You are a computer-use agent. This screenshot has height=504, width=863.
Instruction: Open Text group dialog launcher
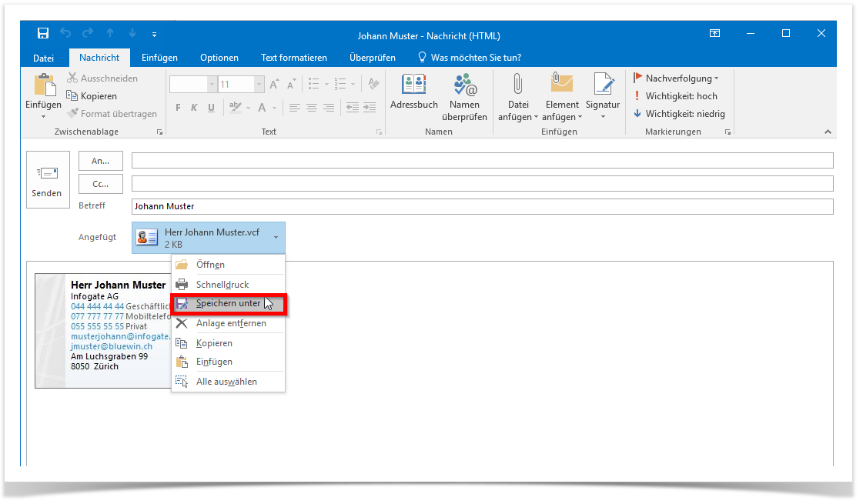380,132
